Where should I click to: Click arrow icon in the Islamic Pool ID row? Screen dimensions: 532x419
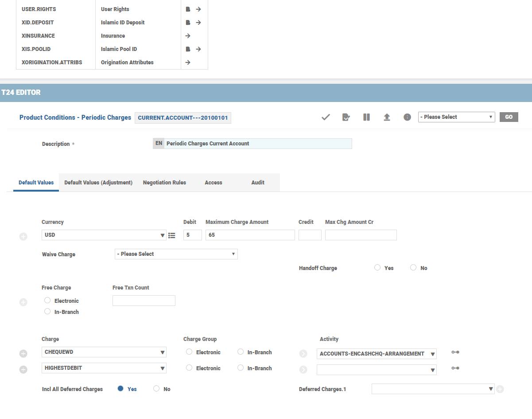(198, 49)
